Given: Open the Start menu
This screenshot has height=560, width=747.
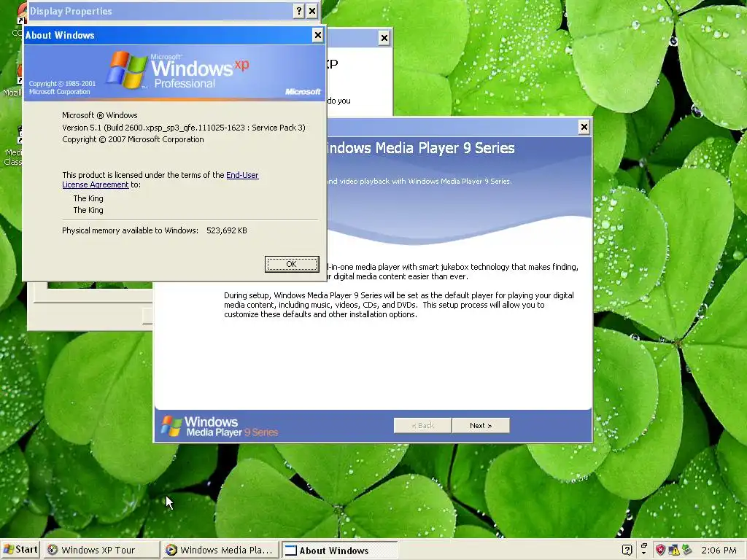Looking at the screenshot, I should click(20, 550).
